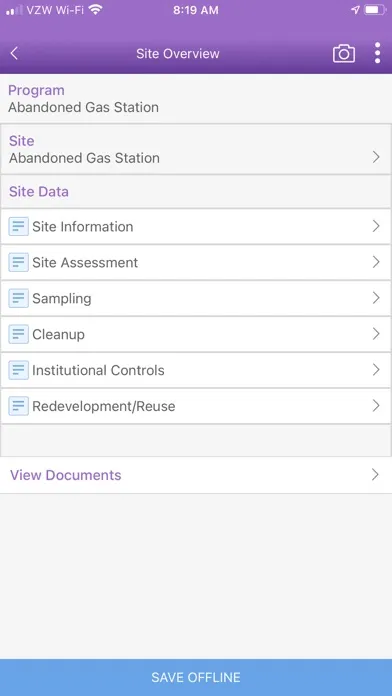
Task: Tap the Cleanup document icon
Action: (x=19, y=334)
